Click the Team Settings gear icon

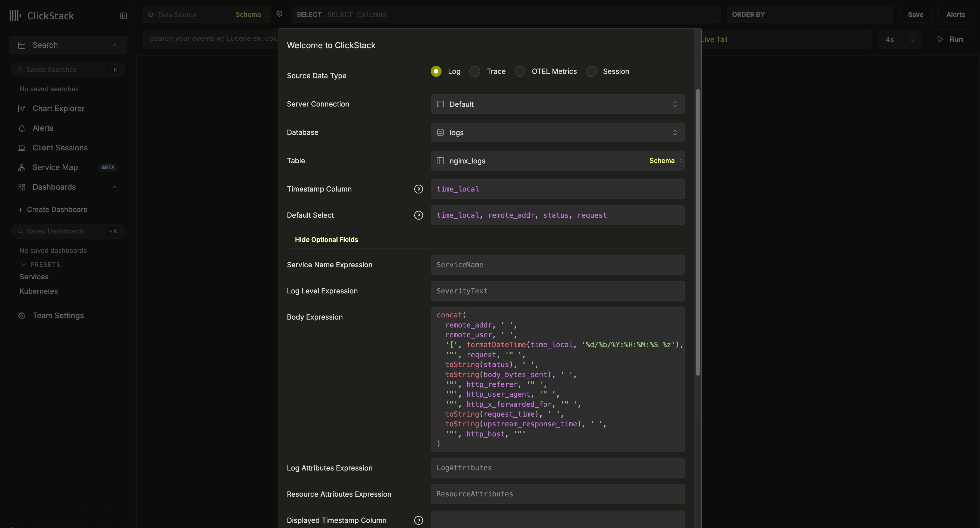pos(22,315)
